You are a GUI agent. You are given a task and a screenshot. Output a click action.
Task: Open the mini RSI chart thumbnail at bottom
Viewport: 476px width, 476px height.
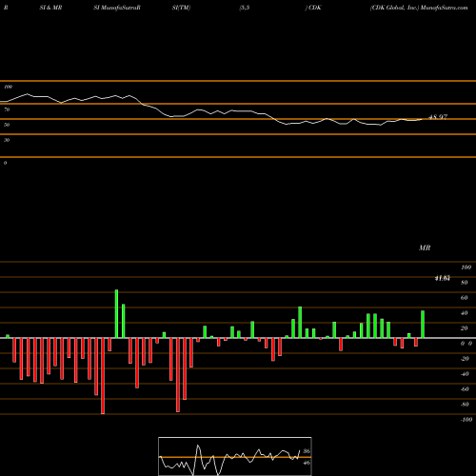[235, 456]
